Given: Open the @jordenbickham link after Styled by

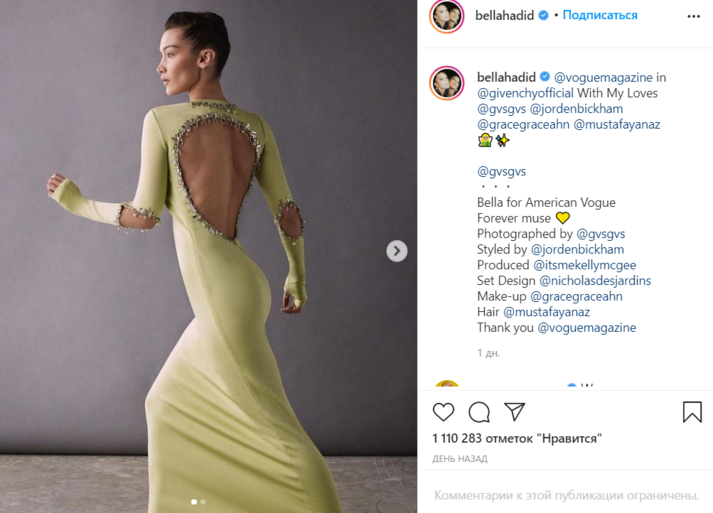Looking at the screenshot, I should [577, 250].
